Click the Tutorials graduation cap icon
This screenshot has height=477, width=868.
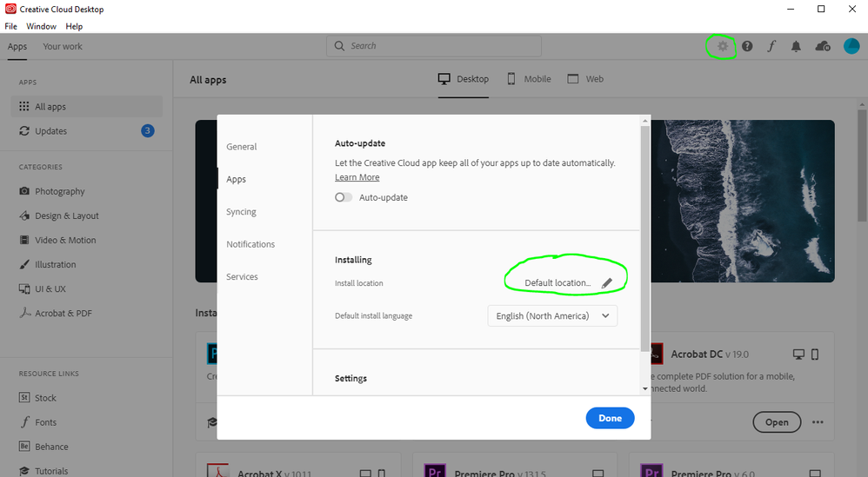click(24, 471)
